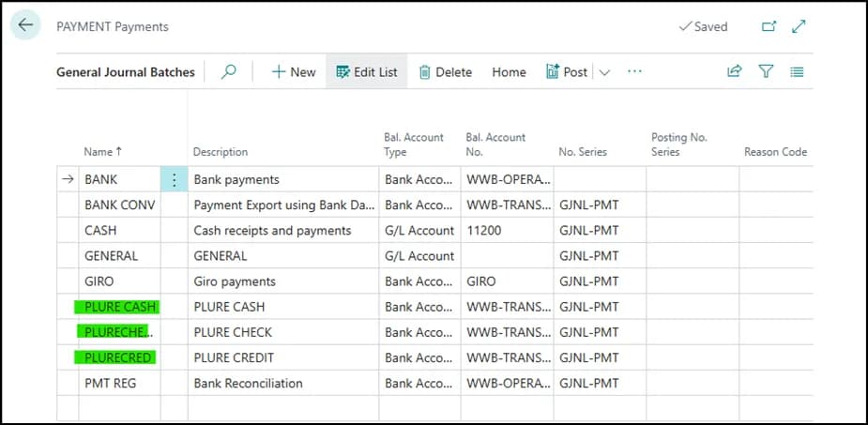
Task: Open search magnifier in the batches toolbar
Action: pos(229,71)
